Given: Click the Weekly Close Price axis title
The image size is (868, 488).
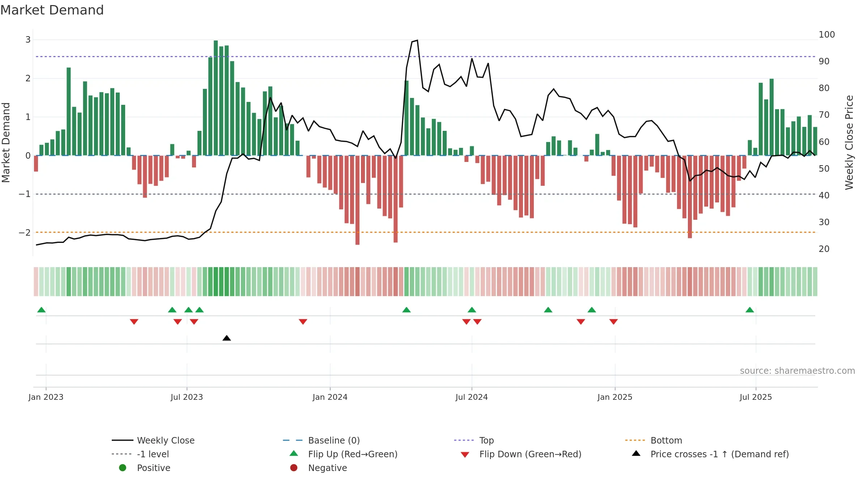Looking at the screenshot, I should pyautogui.click(x=849, y=142).
